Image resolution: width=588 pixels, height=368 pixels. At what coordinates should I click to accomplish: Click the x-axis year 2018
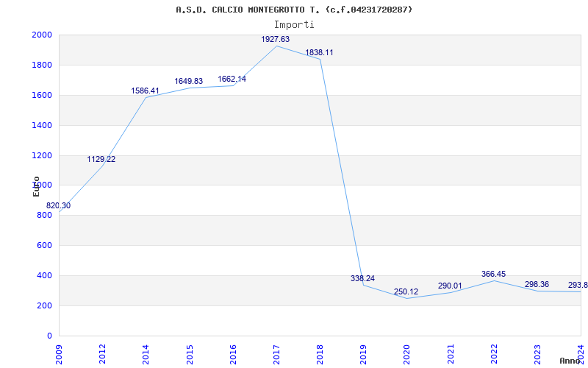point(320,354)
